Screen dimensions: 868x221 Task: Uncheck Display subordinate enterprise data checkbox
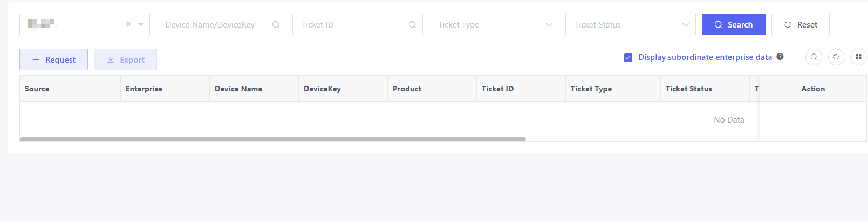(x=628, y=58)
